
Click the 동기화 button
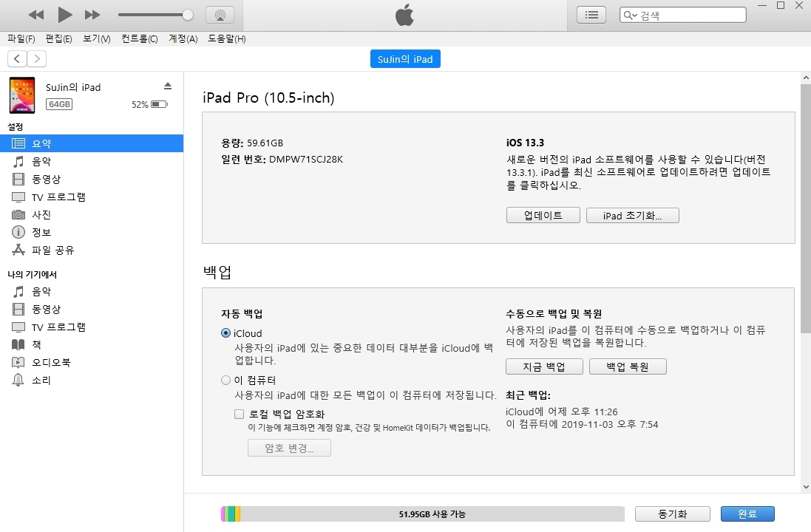673,514
